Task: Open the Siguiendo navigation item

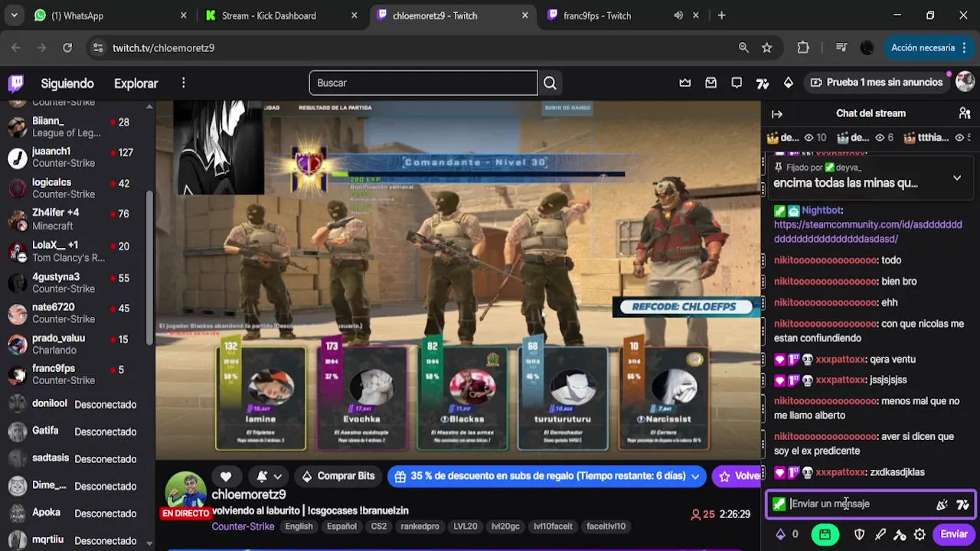Action: coord(67,83)
